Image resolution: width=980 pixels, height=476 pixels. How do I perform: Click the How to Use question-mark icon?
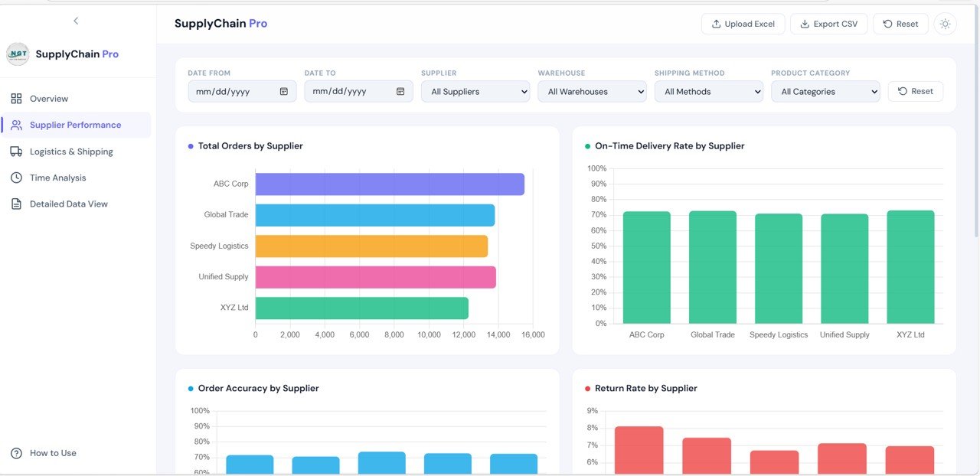[x=16, y=453]
